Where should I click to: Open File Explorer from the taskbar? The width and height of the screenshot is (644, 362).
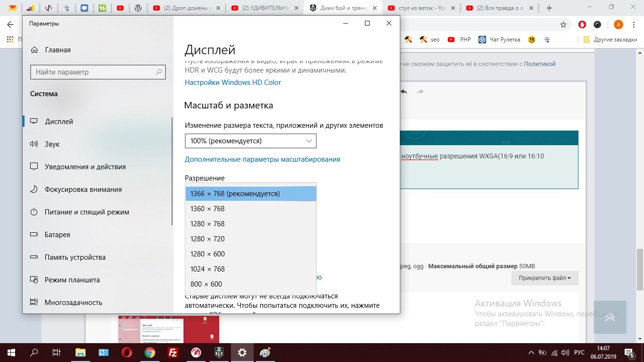click(x=81, y=352)
